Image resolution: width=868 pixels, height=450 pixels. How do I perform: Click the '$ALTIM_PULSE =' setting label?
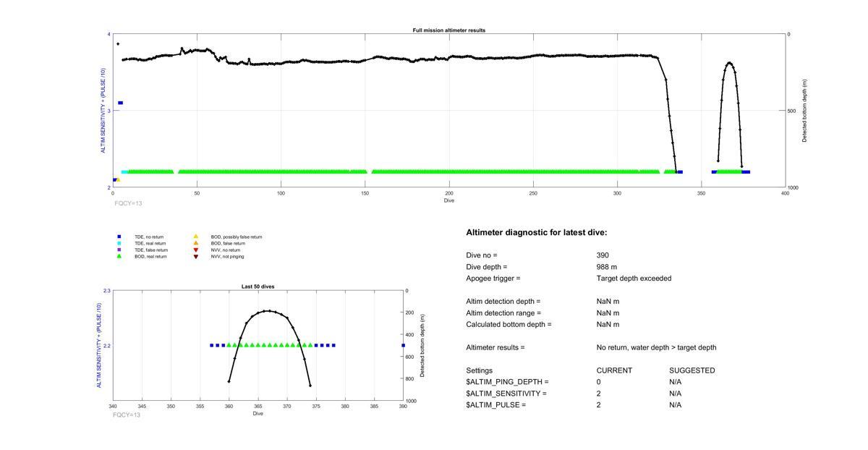pyautogui.click(x=496, y=405)
